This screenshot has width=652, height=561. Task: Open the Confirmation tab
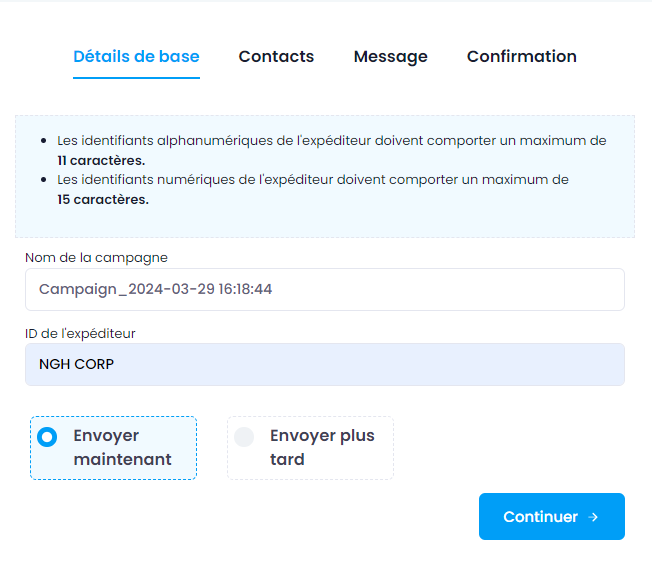(521, 57)
